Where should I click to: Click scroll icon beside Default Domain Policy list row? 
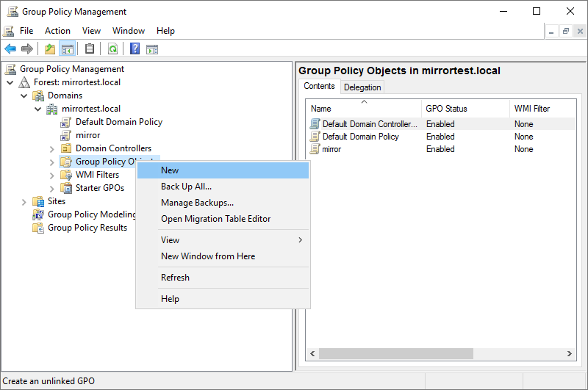click(315, 137)
